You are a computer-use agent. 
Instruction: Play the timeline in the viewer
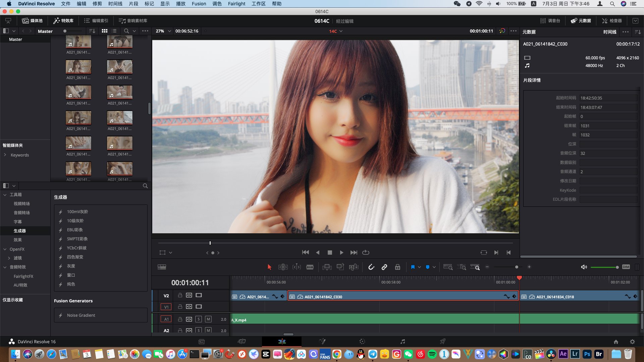click(341, 252)
